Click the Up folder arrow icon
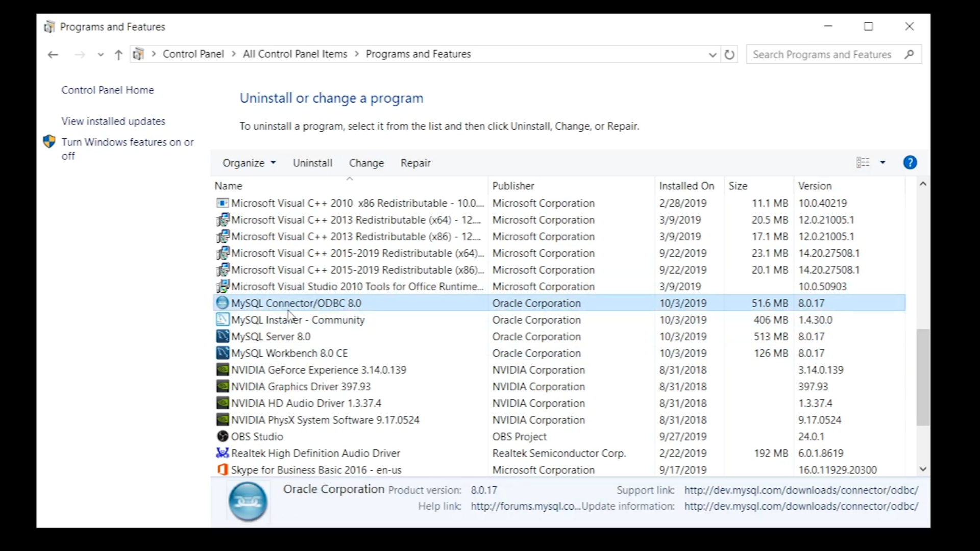 [x=118, y=55]
